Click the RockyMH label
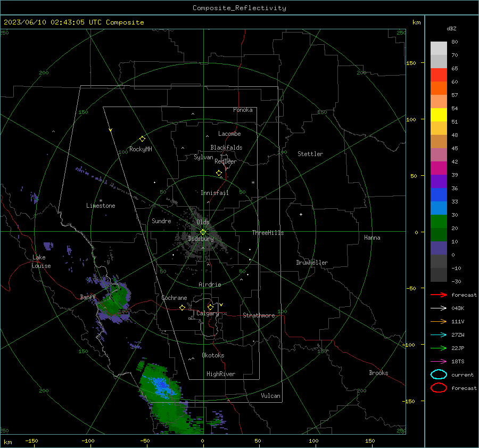Image resolution: width=479 pixels, height=448 pixels. point(141,149)
